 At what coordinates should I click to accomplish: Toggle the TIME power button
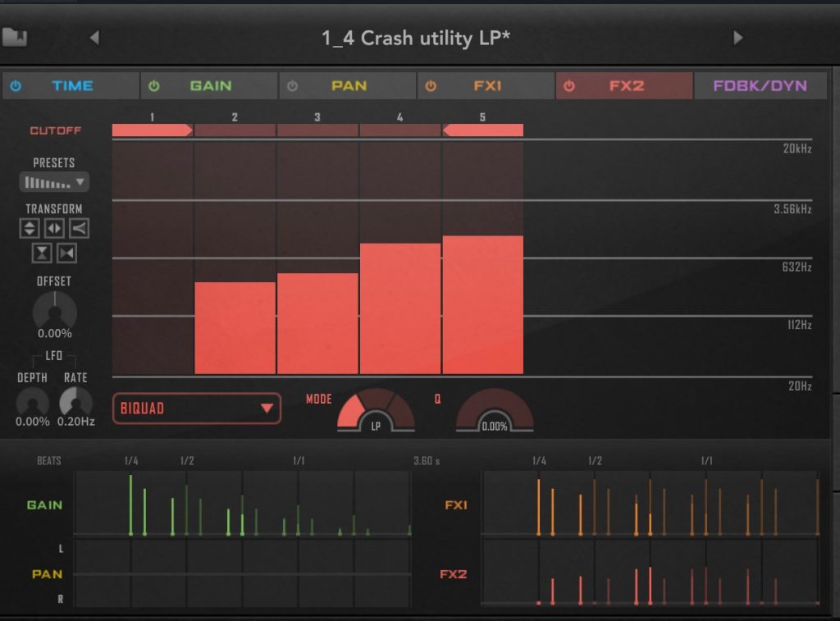16,86
